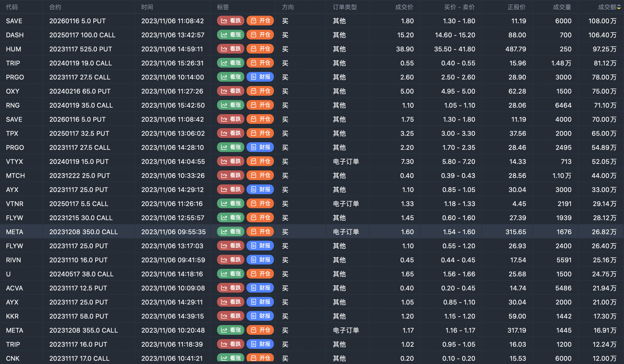Select the VTNR ticker cell
The width and height of the screenshot is (624, 364).
pos(15,204)
